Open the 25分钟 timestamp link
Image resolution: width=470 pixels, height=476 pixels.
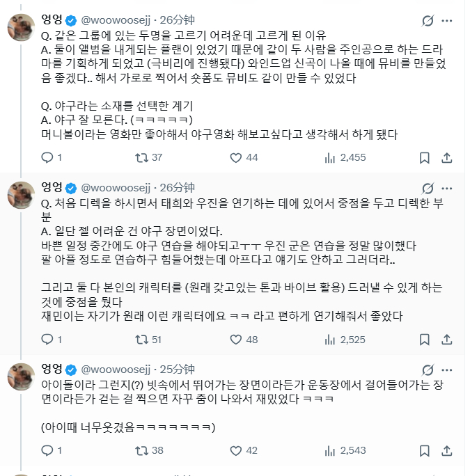pyautogui.click(x=177, y=369)
